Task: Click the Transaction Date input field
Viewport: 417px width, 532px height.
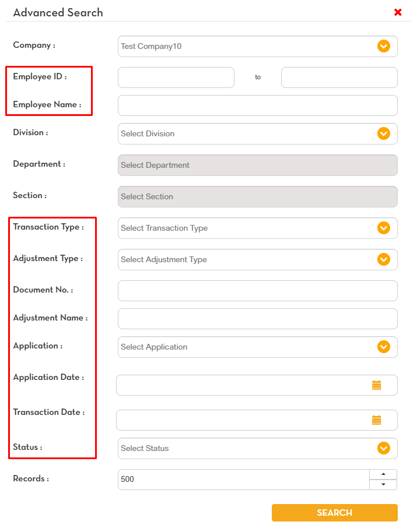Action: (x=257, y=420)
